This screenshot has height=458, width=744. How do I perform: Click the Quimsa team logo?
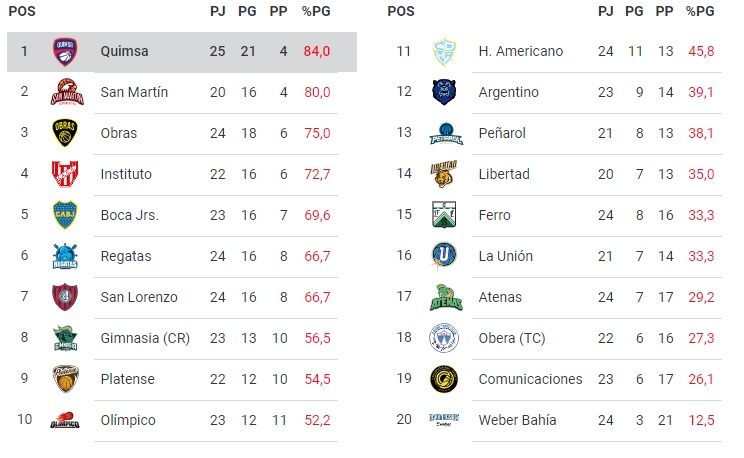(65, 51)
